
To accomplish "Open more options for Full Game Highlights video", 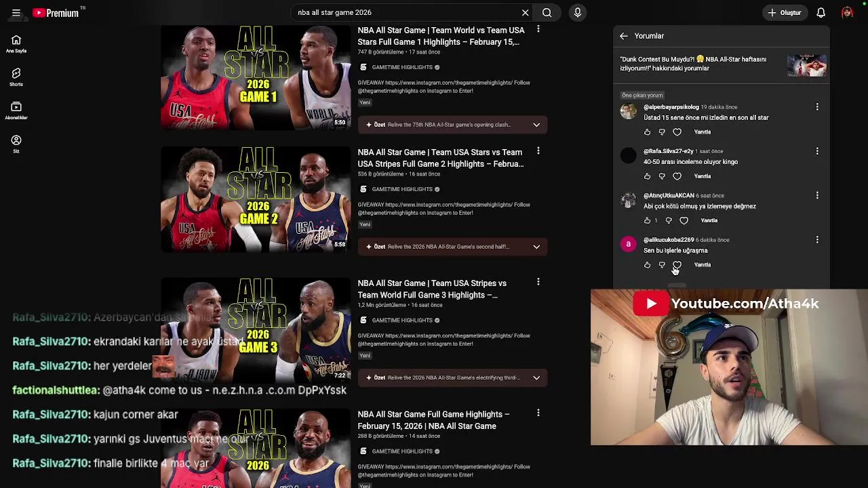I will tap(538, 413).
